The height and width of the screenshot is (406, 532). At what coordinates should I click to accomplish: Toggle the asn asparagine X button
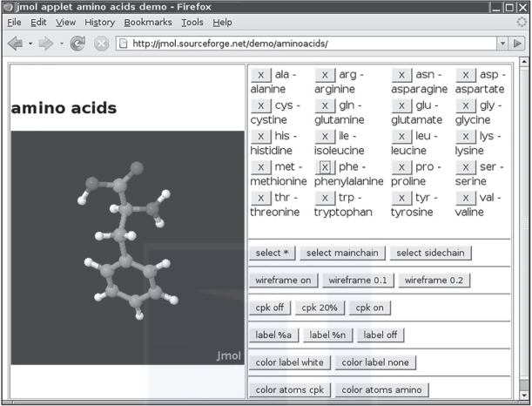coord(401,75)
